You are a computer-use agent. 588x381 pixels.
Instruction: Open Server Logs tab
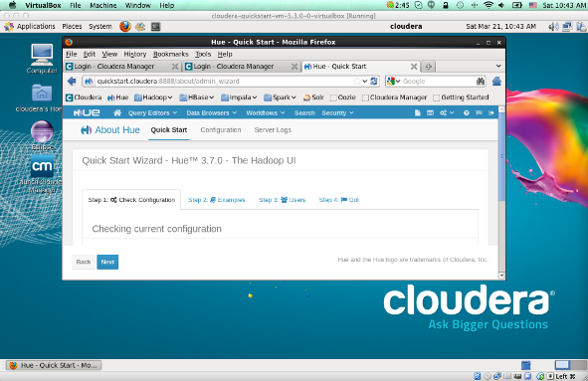(x=273, y=130)
